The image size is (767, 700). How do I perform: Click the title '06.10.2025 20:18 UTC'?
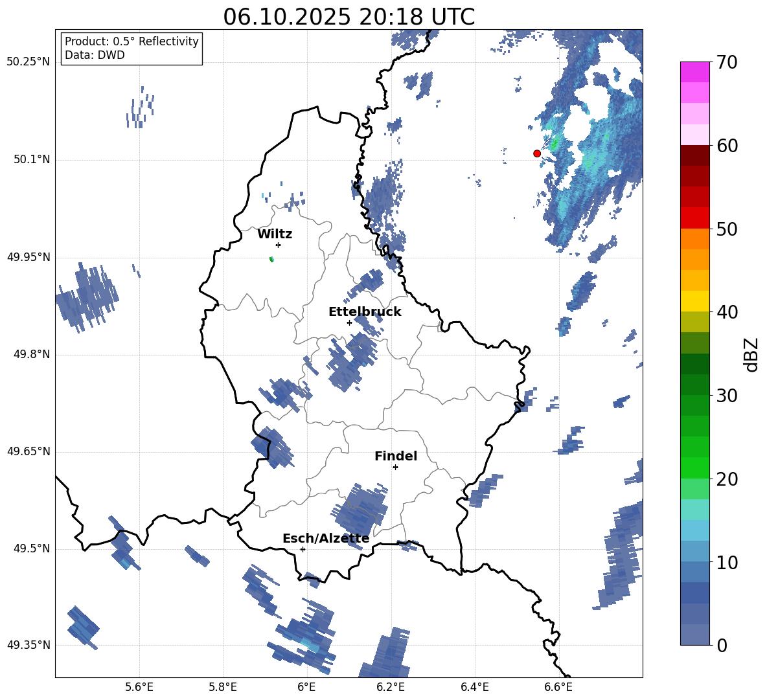click(x=349, y=17)
